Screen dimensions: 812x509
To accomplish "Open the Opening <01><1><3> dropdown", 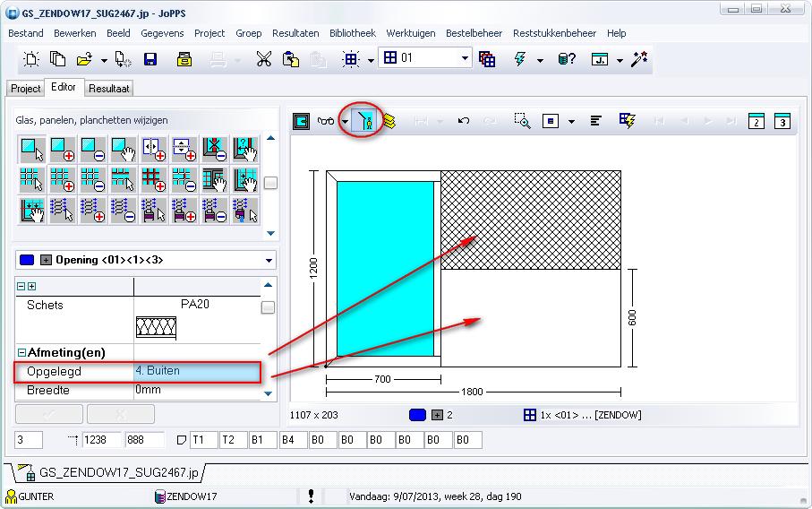I will pyautogui.click(x=269, y=260).
